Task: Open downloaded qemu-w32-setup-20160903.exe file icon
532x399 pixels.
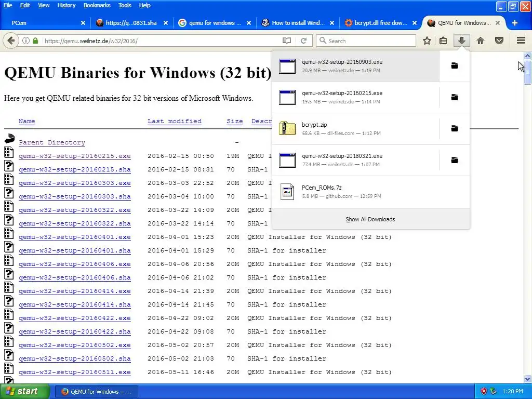Action: tap(287, 66)
